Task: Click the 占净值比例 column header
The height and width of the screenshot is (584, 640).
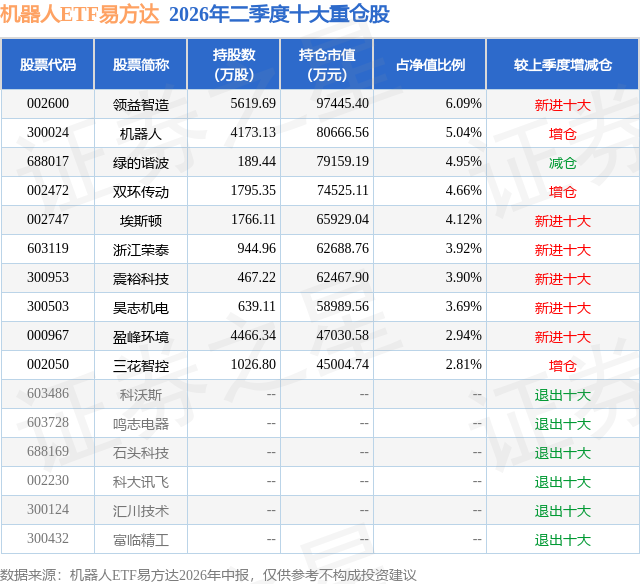Action: 430,64
